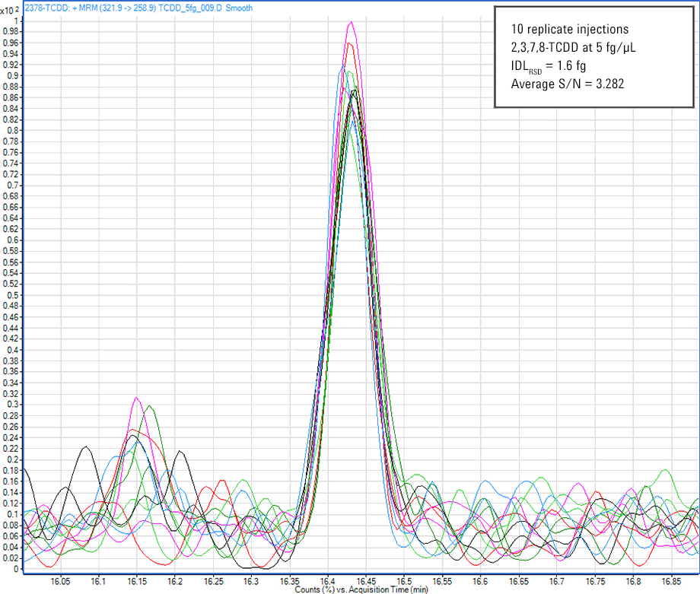The height and width of the screenshot is (594, 700).
Task: Select the apex of the tallest magenta peak
Action: 351,22
